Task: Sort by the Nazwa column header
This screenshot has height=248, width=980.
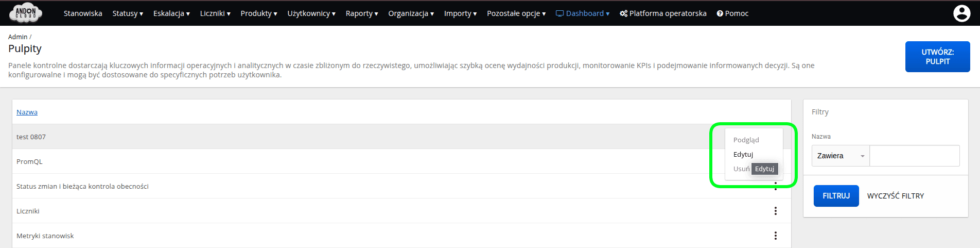Action: point(27,112)
